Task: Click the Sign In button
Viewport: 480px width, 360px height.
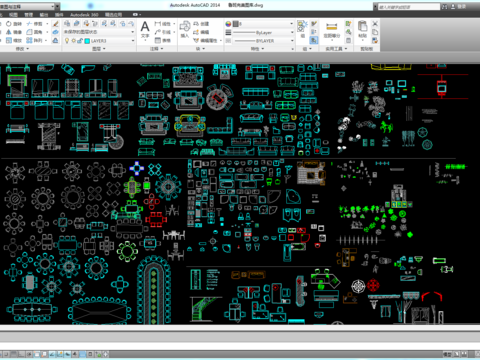Action: click(462, 6)
